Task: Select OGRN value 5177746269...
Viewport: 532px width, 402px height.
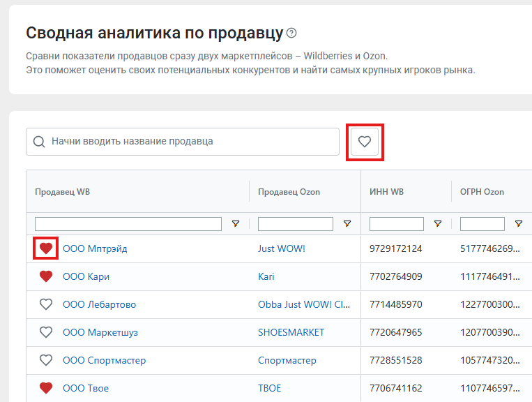Action: [x=490, y=248]
